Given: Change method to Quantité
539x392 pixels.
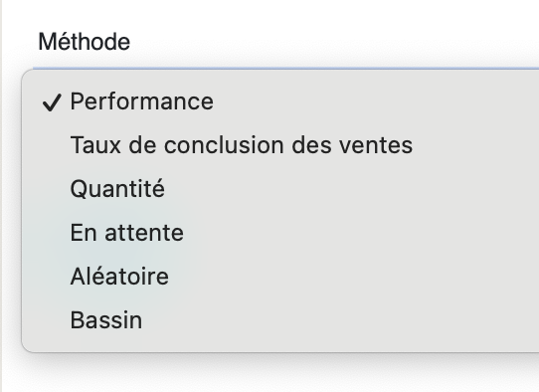Looking at the screenshot, I should (117, 189).
